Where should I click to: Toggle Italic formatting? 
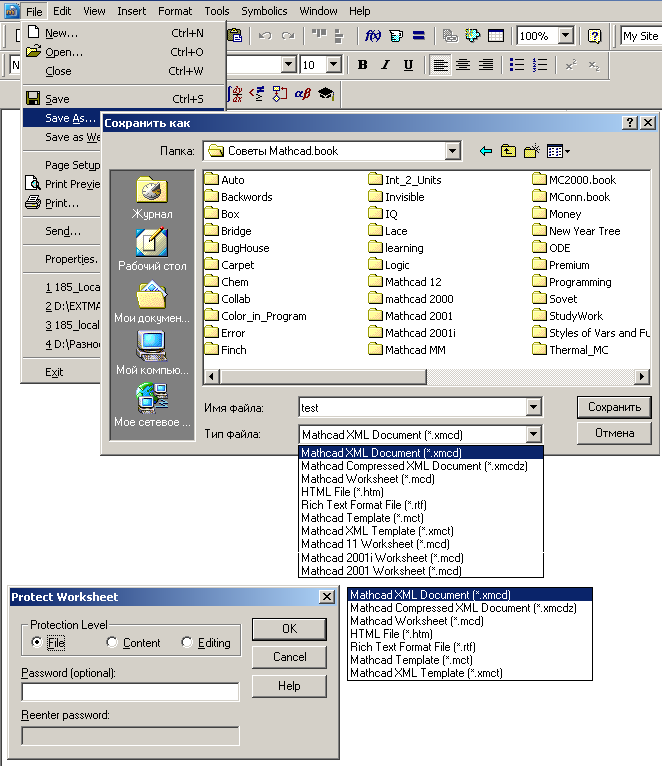pos(385,64)
